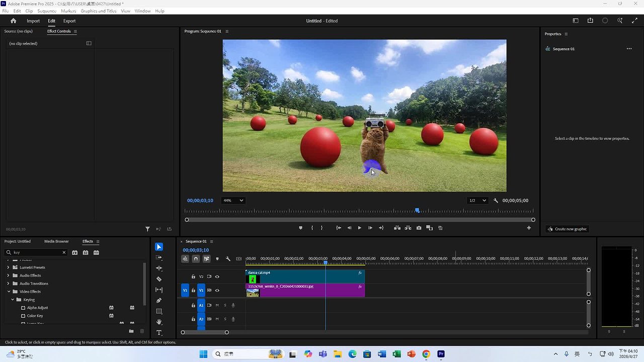
Task: Collapse the Video Effects folder
Action: (9, 292)
